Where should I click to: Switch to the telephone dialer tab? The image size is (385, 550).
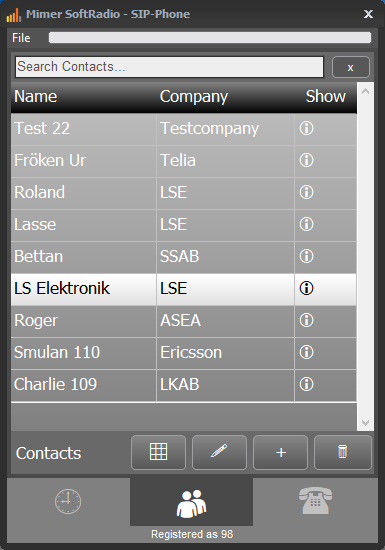[315, 502]
